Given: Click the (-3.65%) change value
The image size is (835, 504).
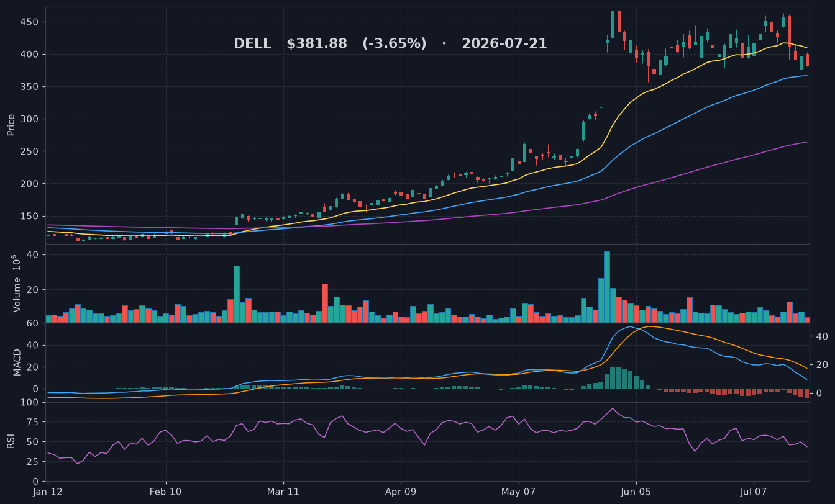Looking at the screenshot, I should [x=395, y=44].
